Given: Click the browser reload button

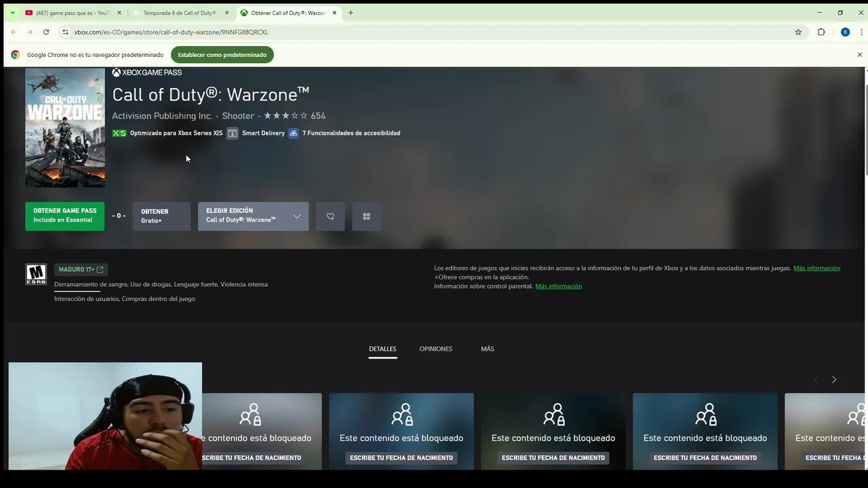Looking at the screenshot, I should point(46,32).
